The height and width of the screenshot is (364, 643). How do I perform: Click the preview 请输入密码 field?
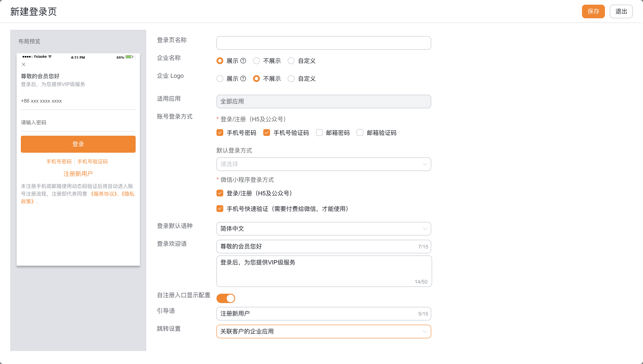pyautogui.click(x=78, y=123)
